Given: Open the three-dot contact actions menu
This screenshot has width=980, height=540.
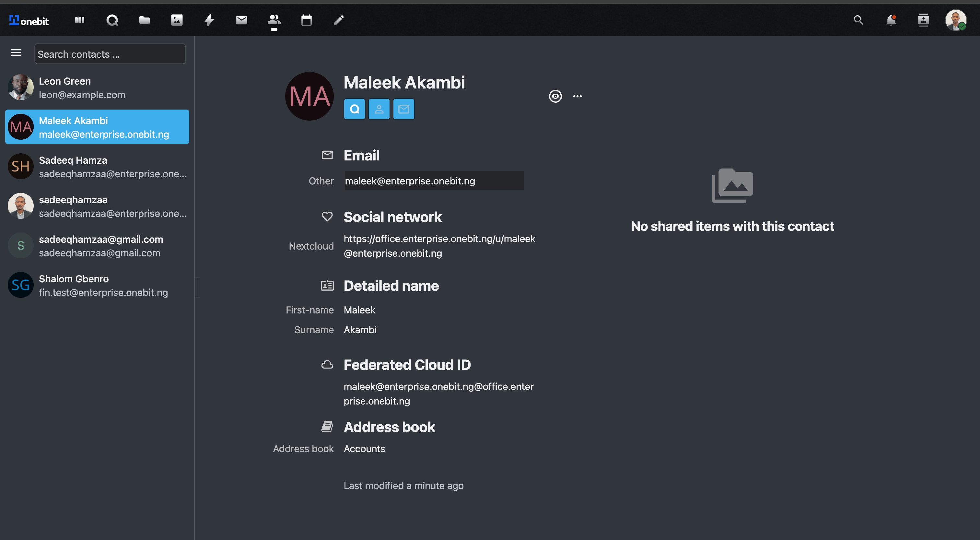Looking at the screenshot, I should pos(577,96).
